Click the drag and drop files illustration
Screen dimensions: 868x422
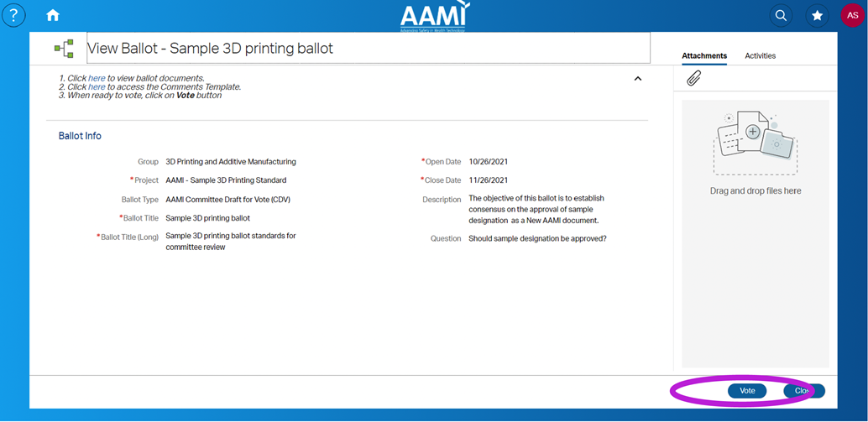point(756,143)
